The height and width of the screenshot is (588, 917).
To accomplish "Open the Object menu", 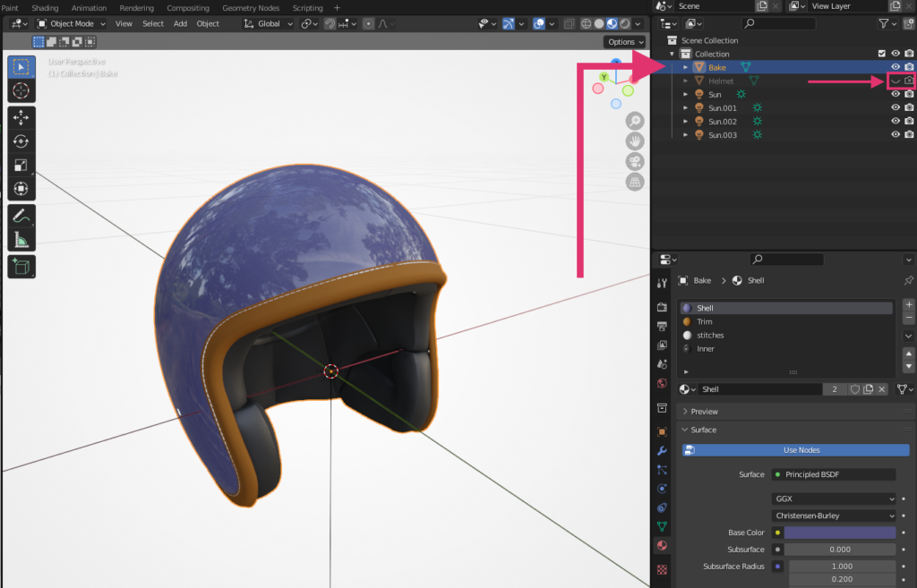I will pyautogui.click(x=208, y=24).
